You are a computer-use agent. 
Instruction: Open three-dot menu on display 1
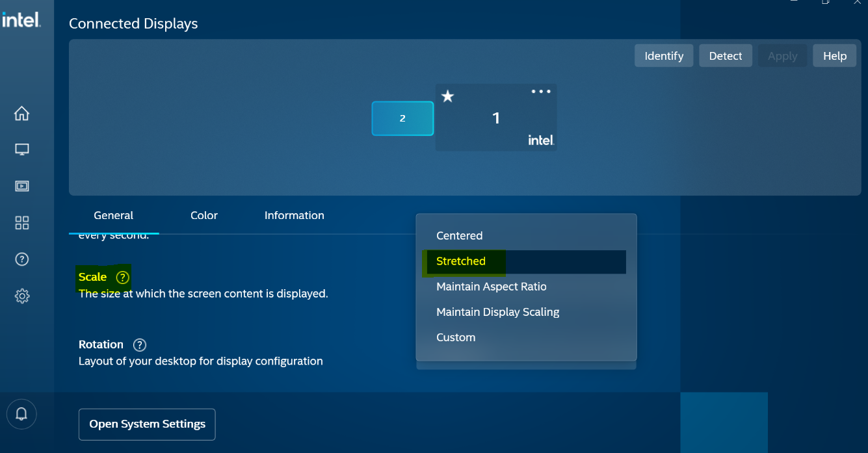[540, 92]
